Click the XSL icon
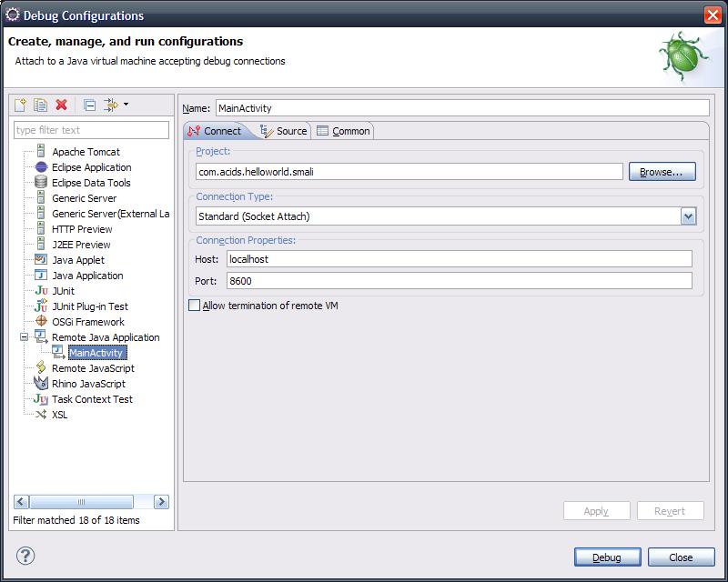728x582 pixels. click(41, 415)
